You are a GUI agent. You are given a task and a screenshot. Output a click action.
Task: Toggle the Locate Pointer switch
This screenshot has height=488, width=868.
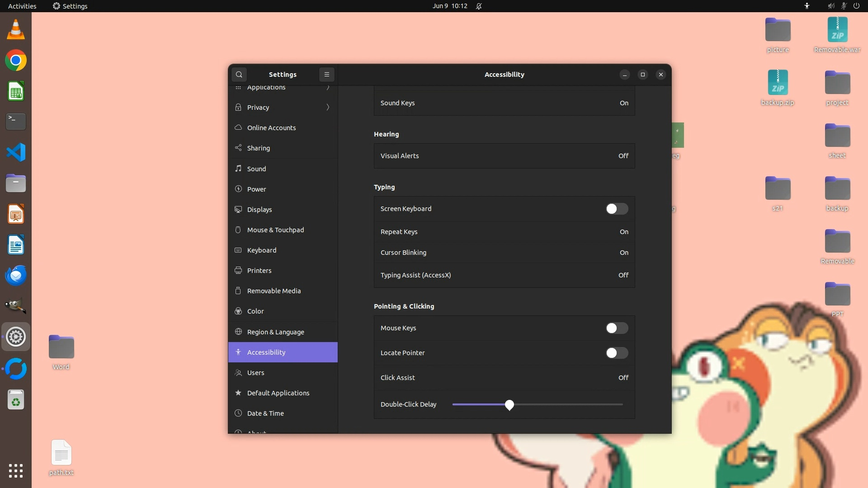click(617, 353)
